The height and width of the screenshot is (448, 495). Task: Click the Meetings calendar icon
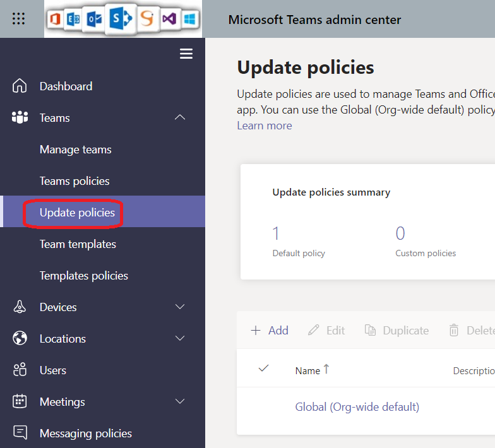(x=20, y=402)
